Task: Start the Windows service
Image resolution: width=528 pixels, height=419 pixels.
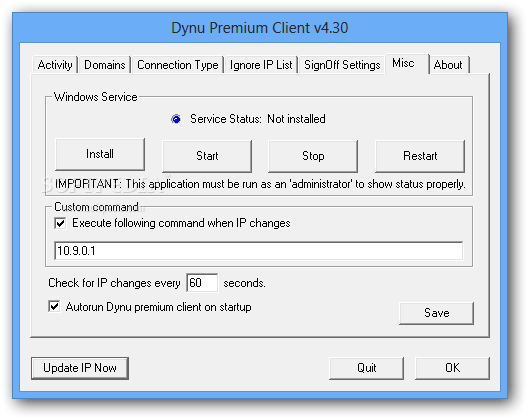Action: pyautogui.click(x=207, y=156)
